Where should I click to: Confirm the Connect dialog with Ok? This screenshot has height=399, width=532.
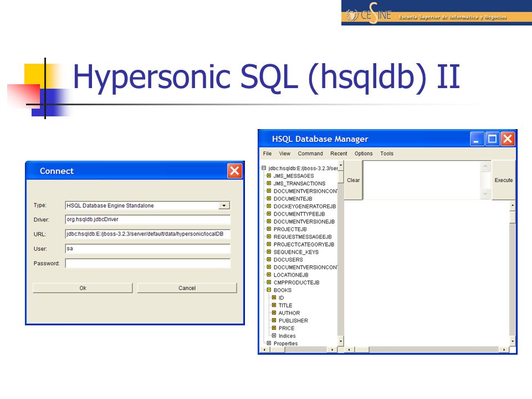tap(83, 288)
